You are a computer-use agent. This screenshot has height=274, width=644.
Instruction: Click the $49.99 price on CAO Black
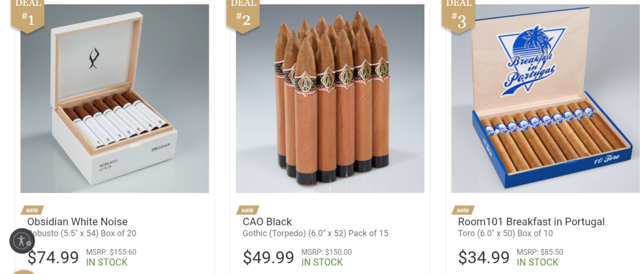(x=269, y=257)
